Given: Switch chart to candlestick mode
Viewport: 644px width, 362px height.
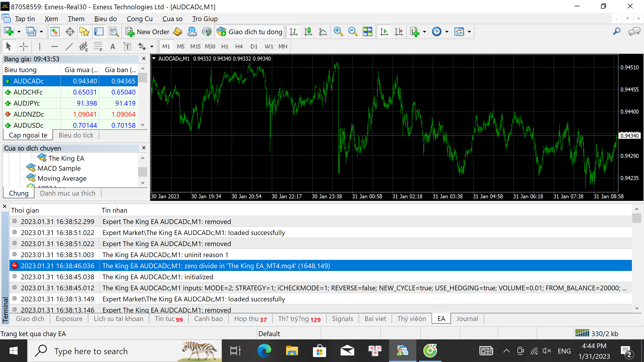Looking at the screenshot, I should point(308,32).
